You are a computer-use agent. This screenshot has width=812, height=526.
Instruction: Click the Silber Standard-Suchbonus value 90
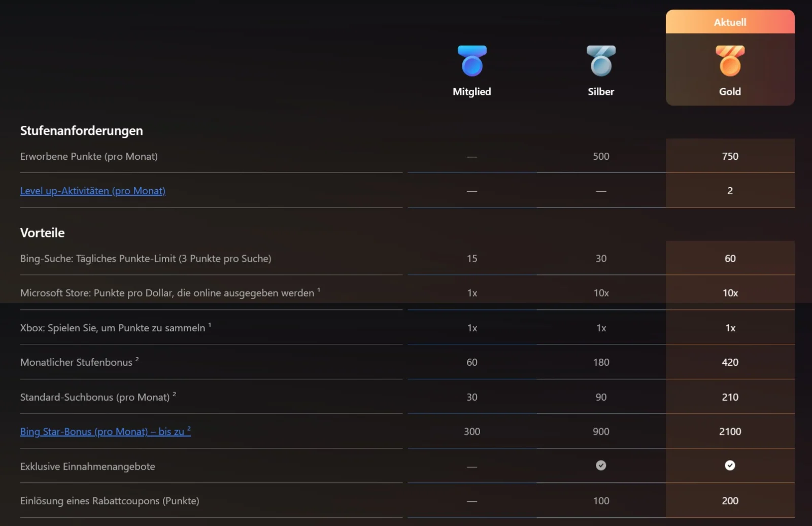[601, 397]
